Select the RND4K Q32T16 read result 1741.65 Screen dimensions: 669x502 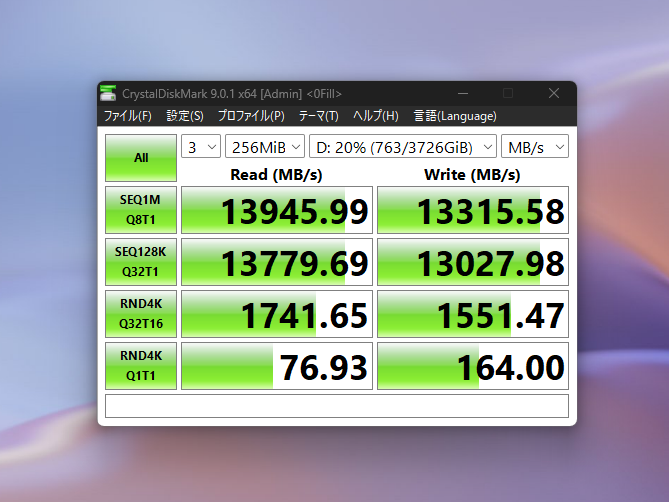click(x=277, y=314)
